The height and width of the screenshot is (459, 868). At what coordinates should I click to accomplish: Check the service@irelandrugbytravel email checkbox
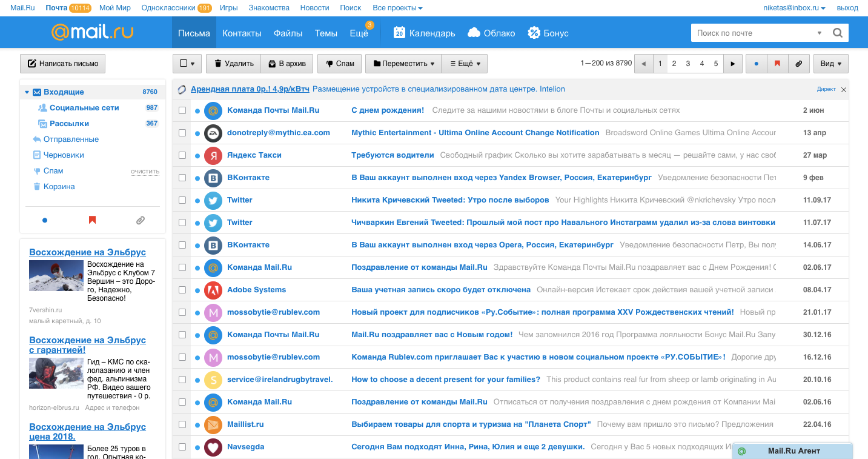coord(182,380)
